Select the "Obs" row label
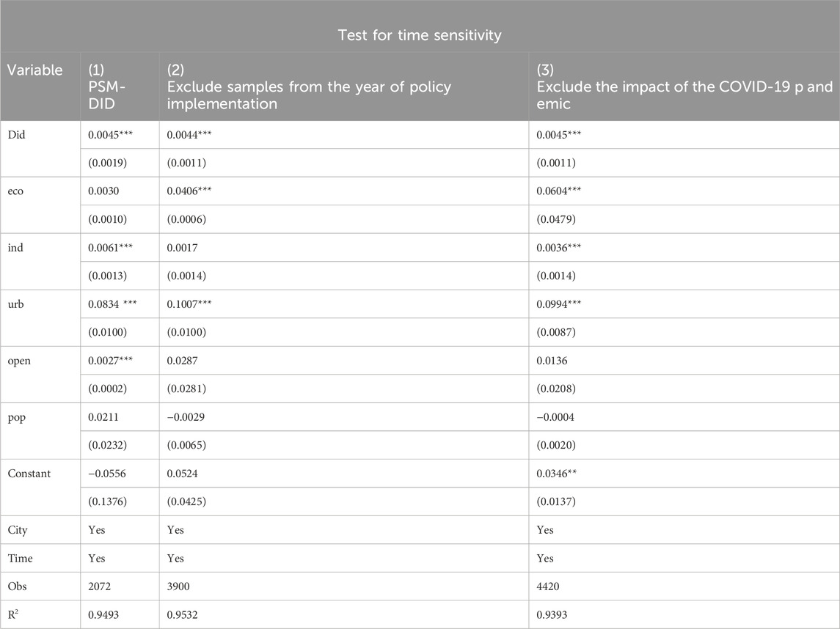This screenshot has width=840, height=629. [x=17, y=586]
